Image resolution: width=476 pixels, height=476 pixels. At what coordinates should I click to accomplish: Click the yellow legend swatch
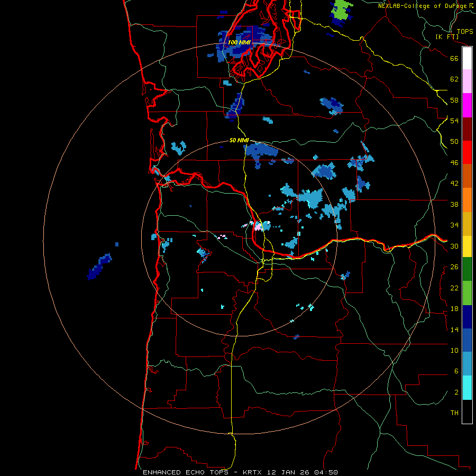[x=467, y=246]
